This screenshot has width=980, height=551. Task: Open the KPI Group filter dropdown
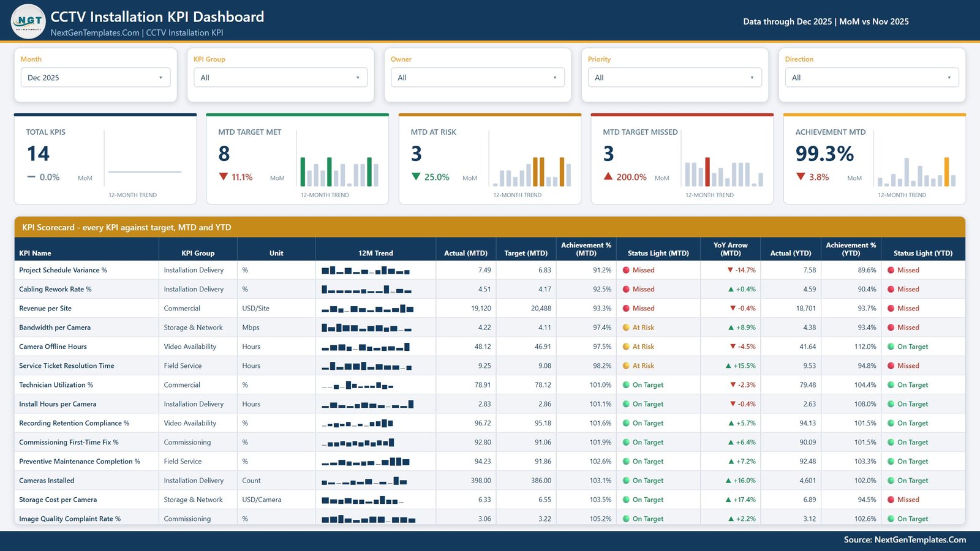point(281,78)
